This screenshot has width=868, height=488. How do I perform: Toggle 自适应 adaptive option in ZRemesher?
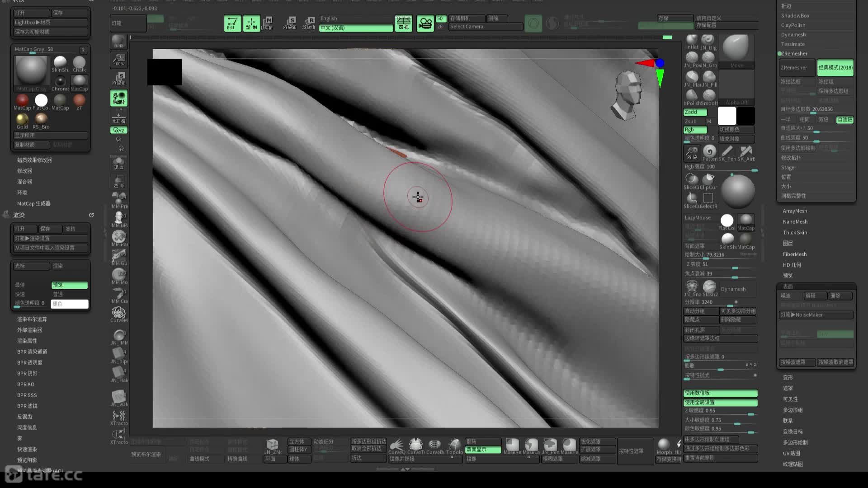[x=844, y=120]
